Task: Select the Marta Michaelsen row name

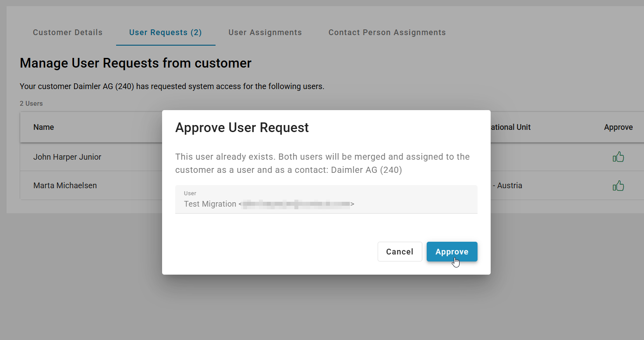Action: (65, 186)
